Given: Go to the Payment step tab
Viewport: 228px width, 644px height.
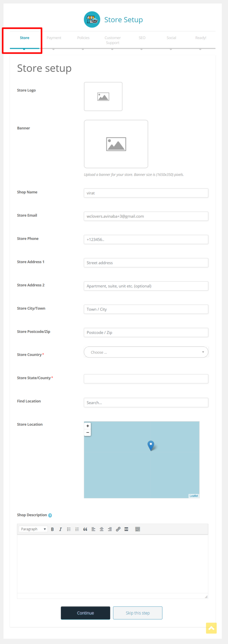Looking at the screenshot, I should point(54,38).
